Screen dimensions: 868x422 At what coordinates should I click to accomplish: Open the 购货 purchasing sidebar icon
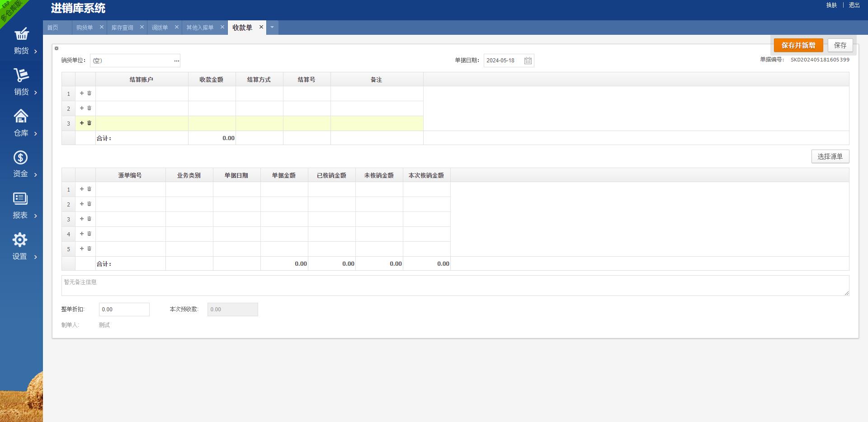click(x=21, y=34)
